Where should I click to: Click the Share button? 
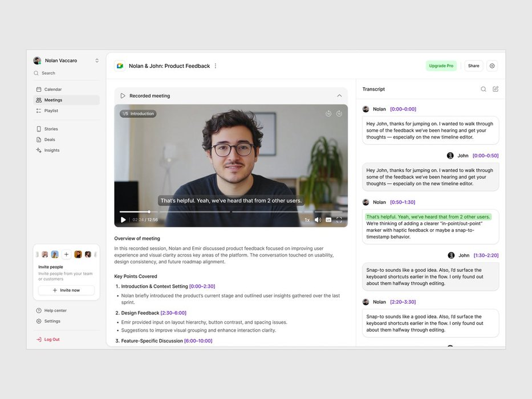[x=474, y=66]
